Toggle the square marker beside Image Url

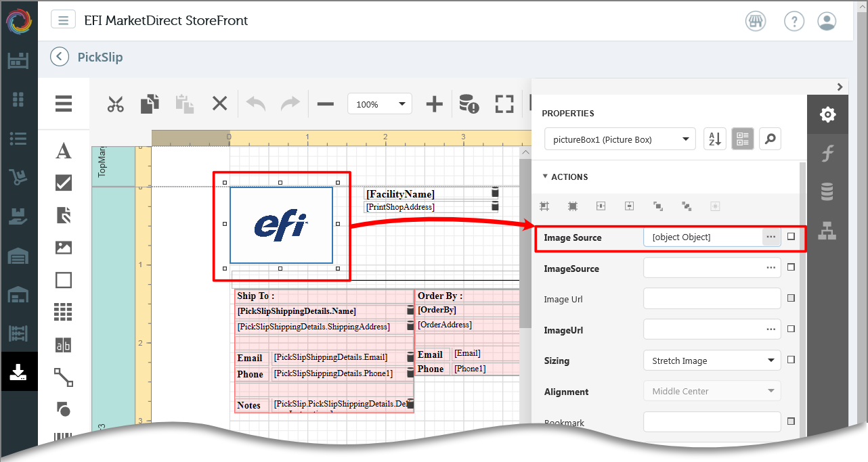(x=791, y=298)
